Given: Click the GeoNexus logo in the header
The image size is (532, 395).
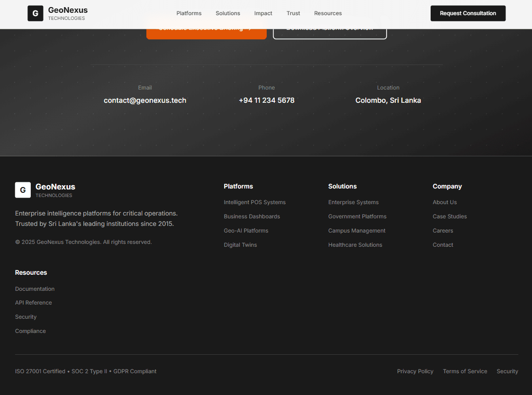Looking at the screenshot, I should pyautogui.click(x=57, y=13).
